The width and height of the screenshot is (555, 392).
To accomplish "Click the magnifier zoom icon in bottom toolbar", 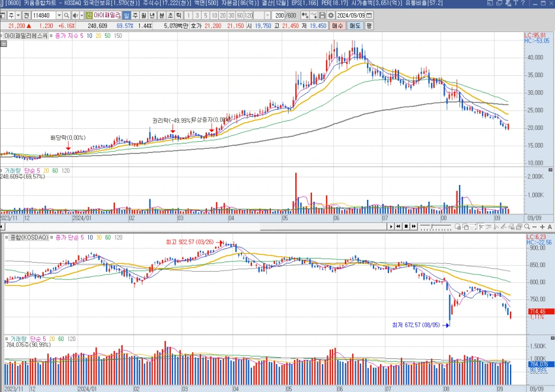I will [x=527, y=227].
